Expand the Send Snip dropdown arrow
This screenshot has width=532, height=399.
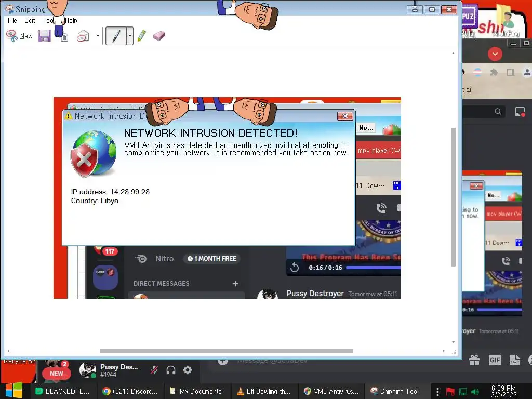(98, 36)
